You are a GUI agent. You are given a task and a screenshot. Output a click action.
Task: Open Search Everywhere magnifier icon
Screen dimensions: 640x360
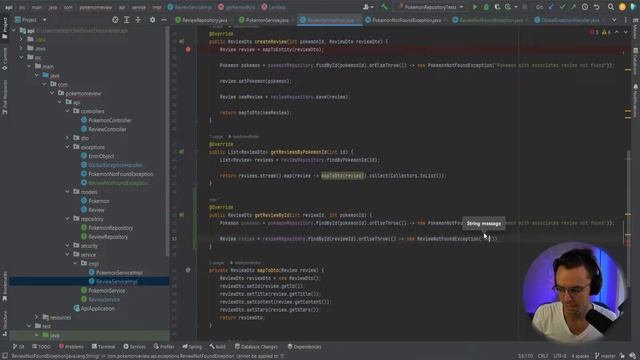611,7
